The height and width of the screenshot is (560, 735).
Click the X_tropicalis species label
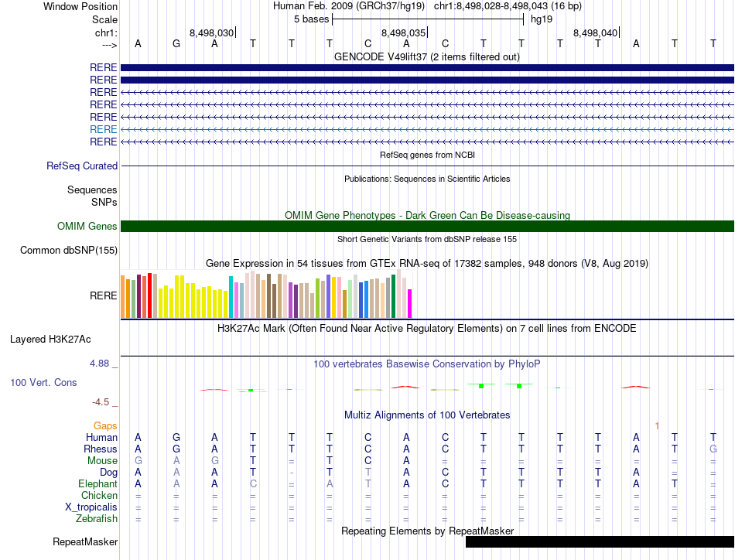pyautogui.click(x=91, y=507)
